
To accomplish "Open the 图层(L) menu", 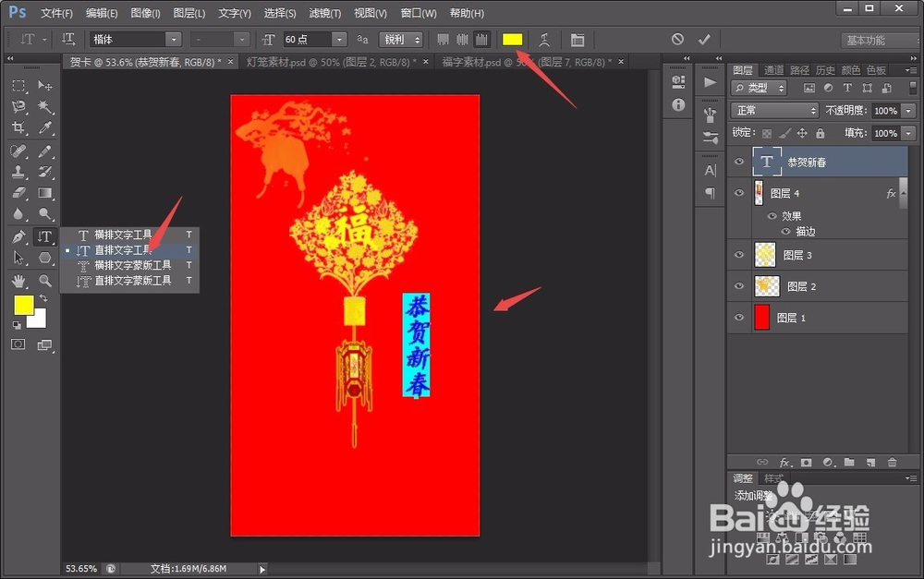I will 189,13.
